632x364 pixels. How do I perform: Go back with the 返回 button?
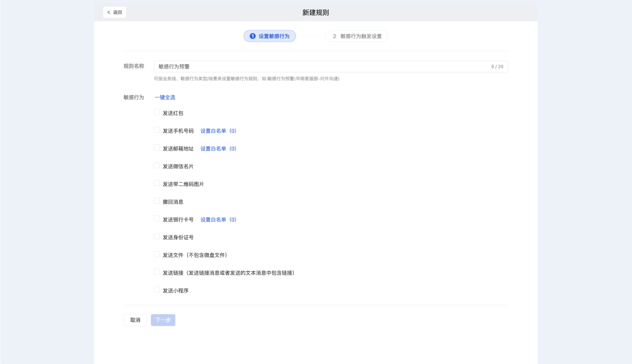(115, 12)
